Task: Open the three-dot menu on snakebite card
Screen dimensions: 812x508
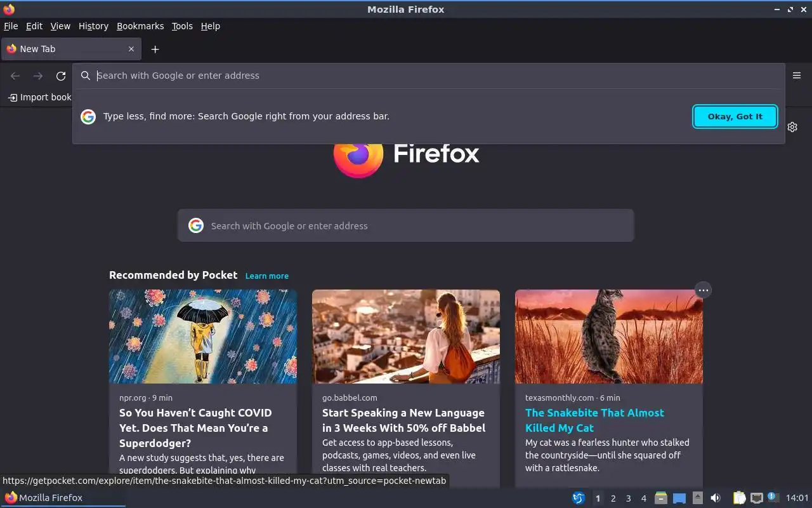Action: 703,290
